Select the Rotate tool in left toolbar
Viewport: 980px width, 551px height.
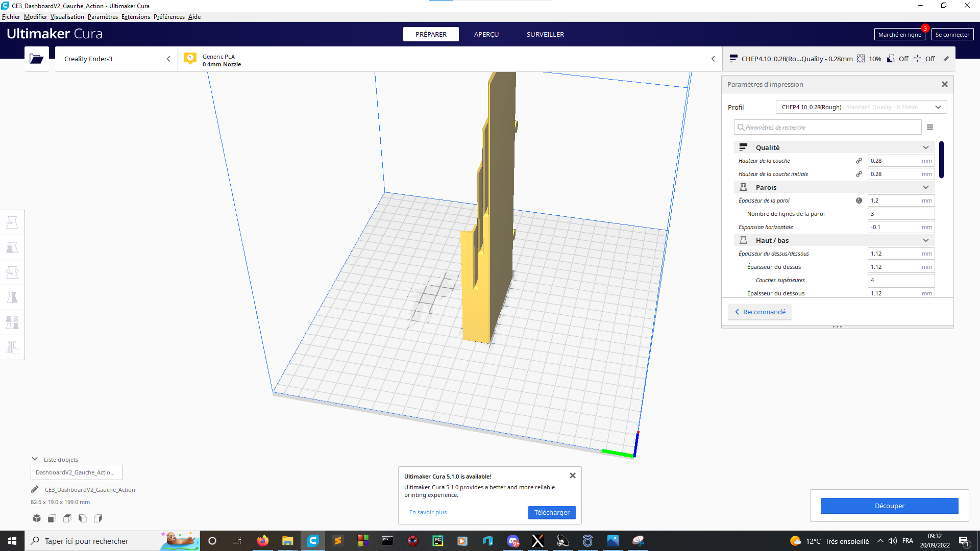click(x=12, y=272)
